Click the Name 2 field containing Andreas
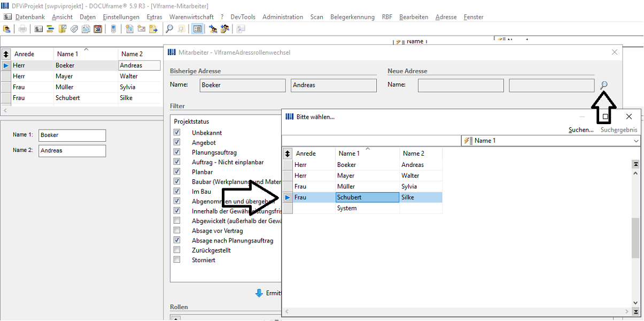The width and height of the screenshot is (644, 321). (x=72, y=151)
